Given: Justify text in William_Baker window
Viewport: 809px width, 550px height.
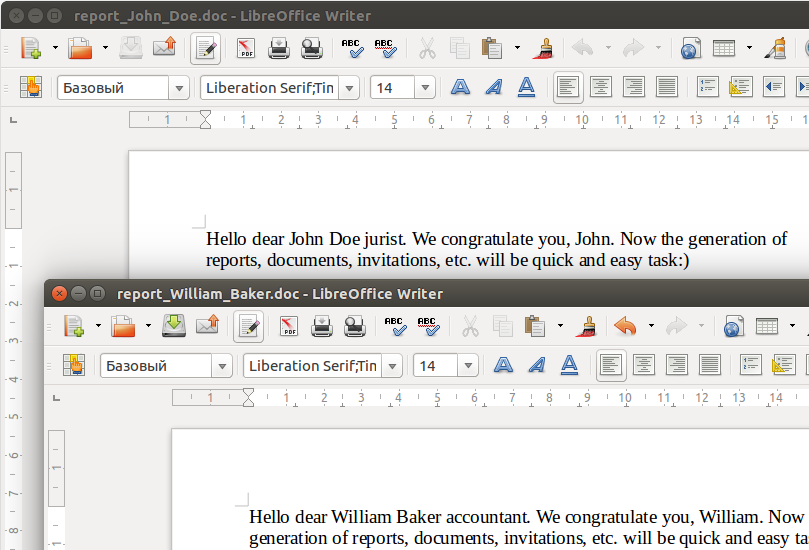Looking at the screenshot, I should (x=710, y=365).
